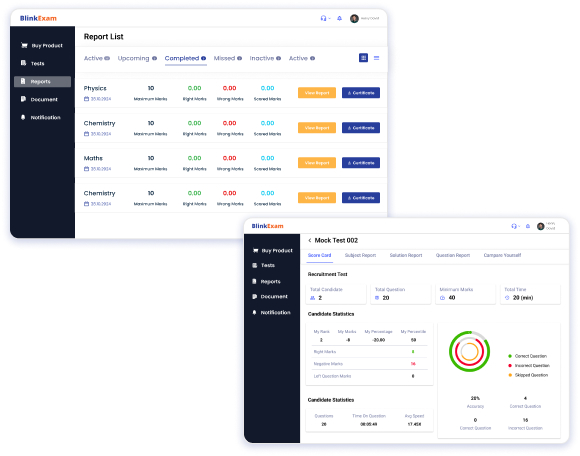Image resolution: width=580 pixels, height=456 pixels.
Task: Click the Left Question Marks row
Action: click(370, 376)
